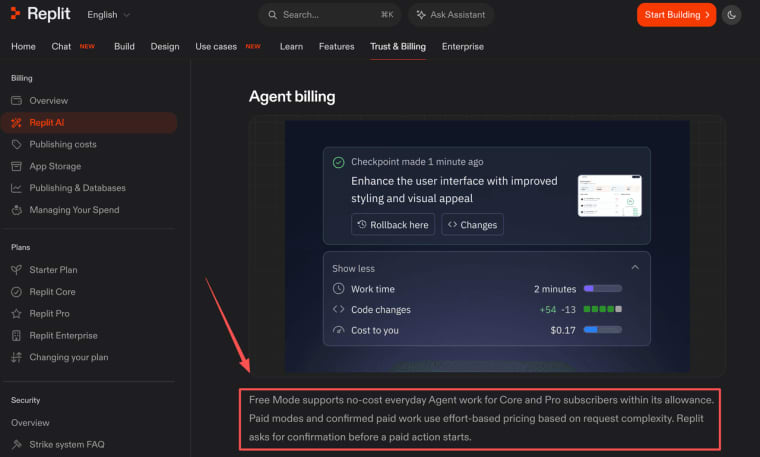Click the Replit Core checkmark icon

point(16,292)
